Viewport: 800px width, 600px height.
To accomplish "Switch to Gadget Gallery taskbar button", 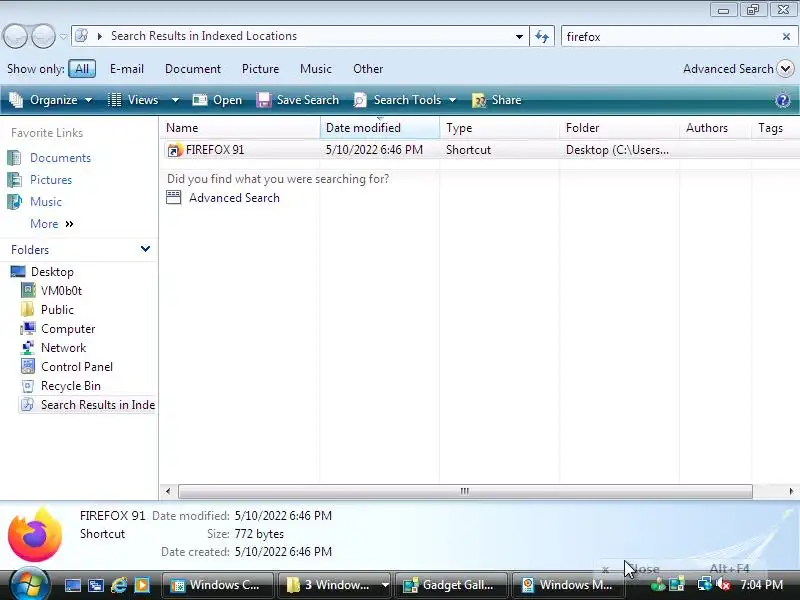I will 452,585.
